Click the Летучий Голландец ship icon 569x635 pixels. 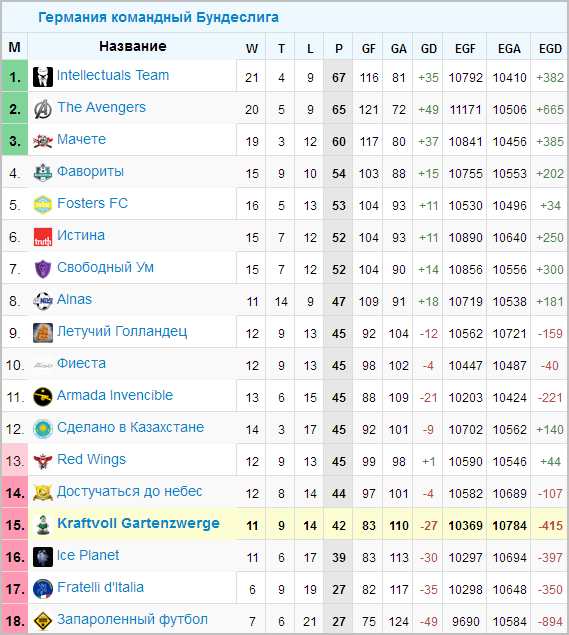pyautogui.click(x=43, y=332)
